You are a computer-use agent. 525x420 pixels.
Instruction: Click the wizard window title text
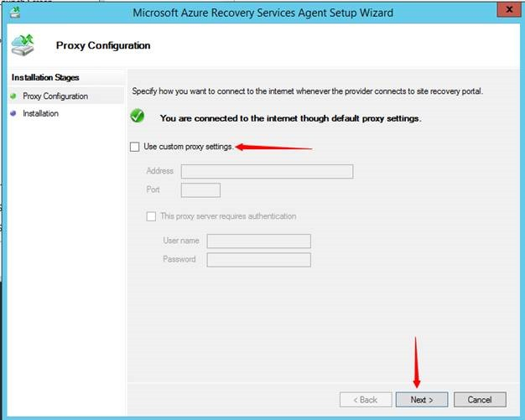(x=262, y=13)
